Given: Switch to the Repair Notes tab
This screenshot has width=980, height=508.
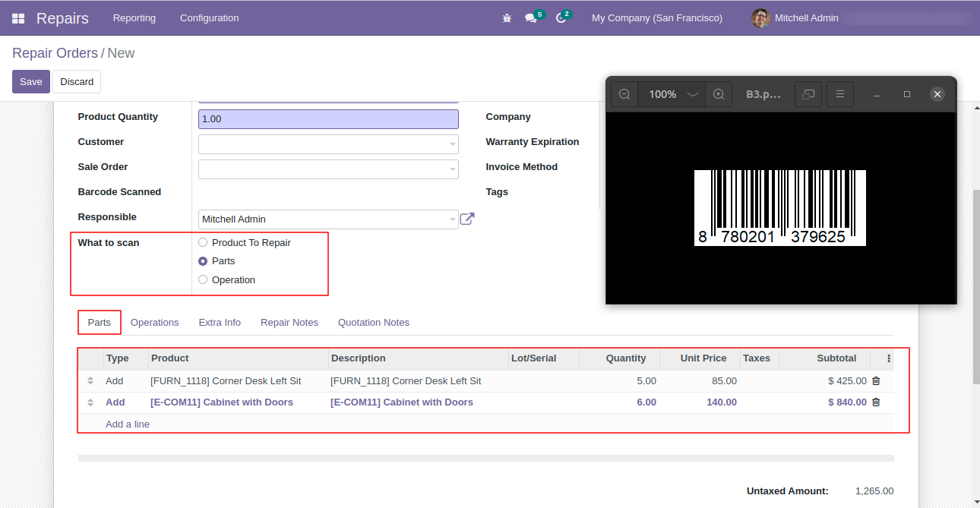Looking at the screenshot, I should (289, 323).
